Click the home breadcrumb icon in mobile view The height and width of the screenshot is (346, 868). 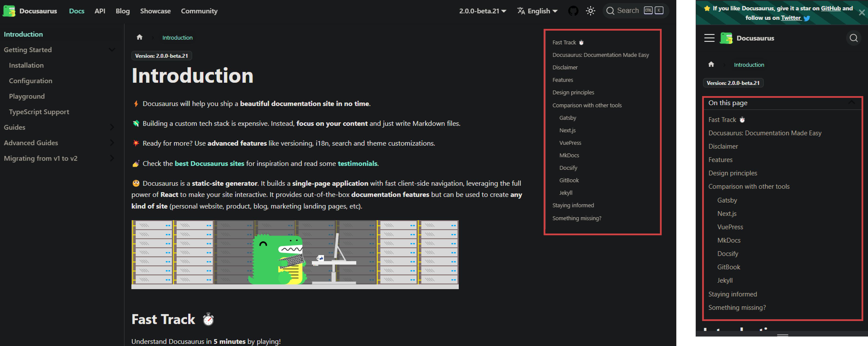click(711, 64)
